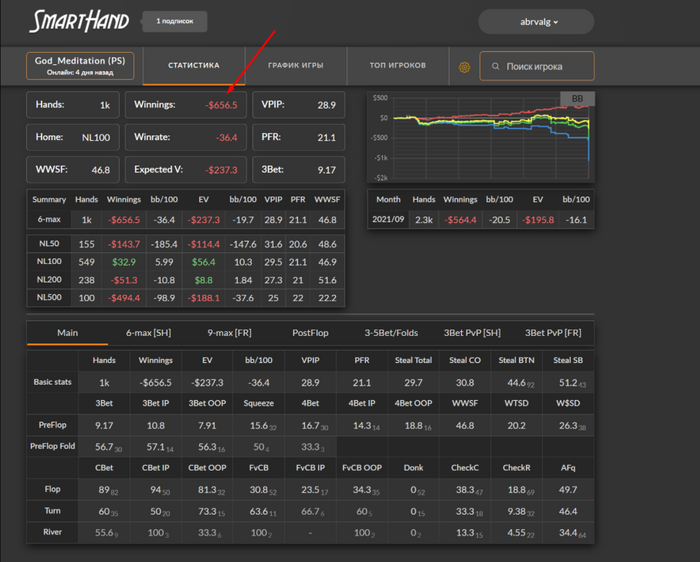Viewport: 700px width, 562px height.
Task: Click the subscriptions count badge
Action: click(175, 21)
